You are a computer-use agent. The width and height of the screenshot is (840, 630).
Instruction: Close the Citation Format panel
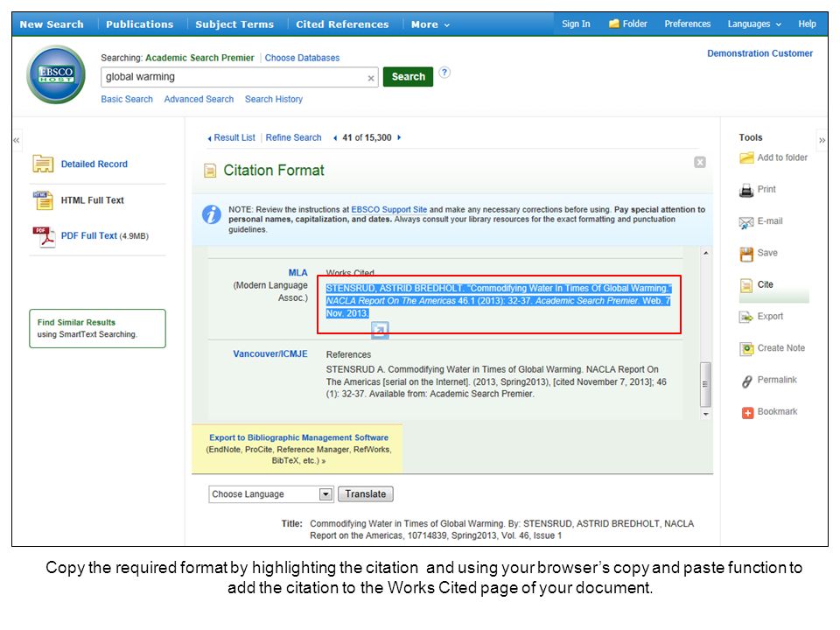[700, 163]
